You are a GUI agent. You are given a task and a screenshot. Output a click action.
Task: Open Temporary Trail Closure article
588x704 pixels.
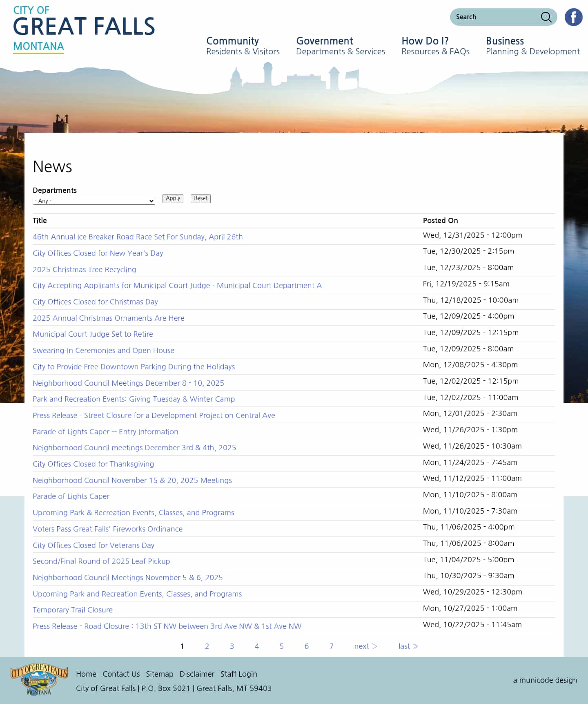click(73, 610)
